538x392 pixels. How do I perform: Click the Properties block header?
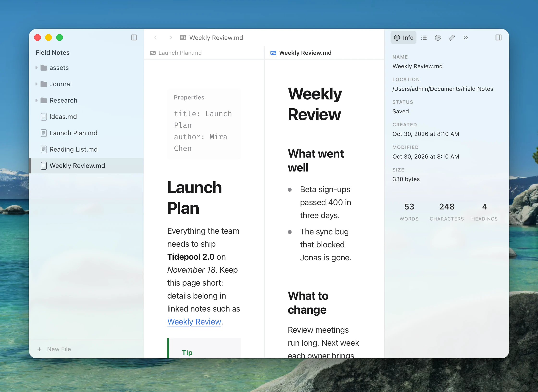[189, 98]
